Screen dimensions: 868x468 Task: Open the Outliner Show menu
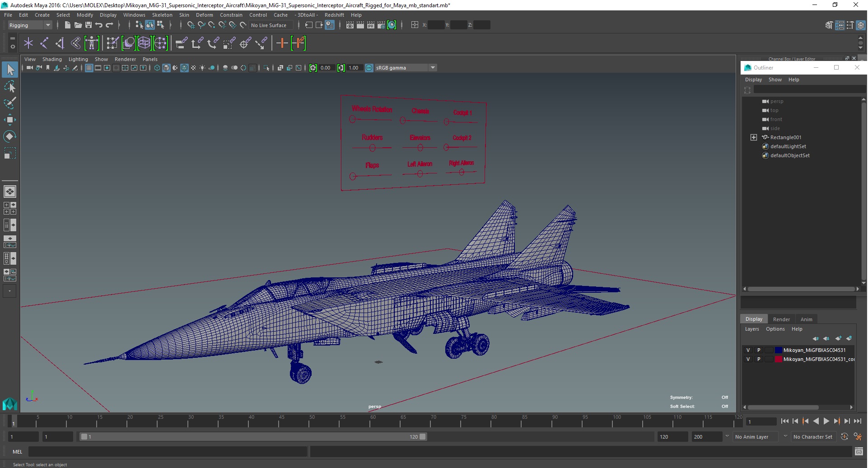point(775,80)
